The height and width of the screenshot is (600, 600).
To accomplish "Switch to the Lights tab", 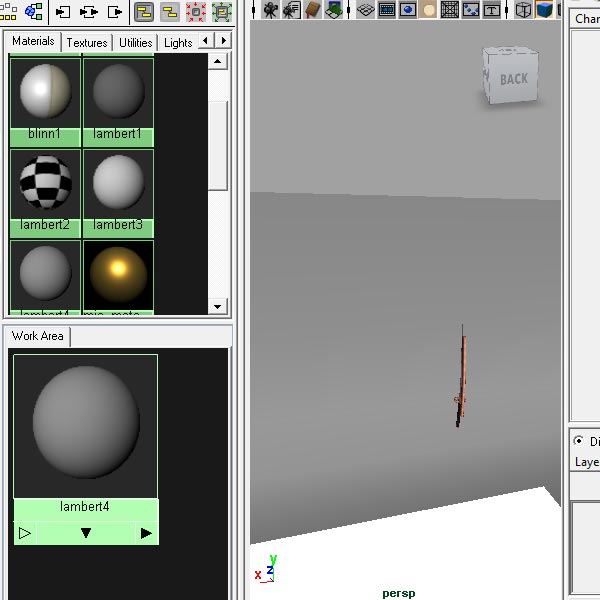I will pyautogui.click(x=178, y=43).
